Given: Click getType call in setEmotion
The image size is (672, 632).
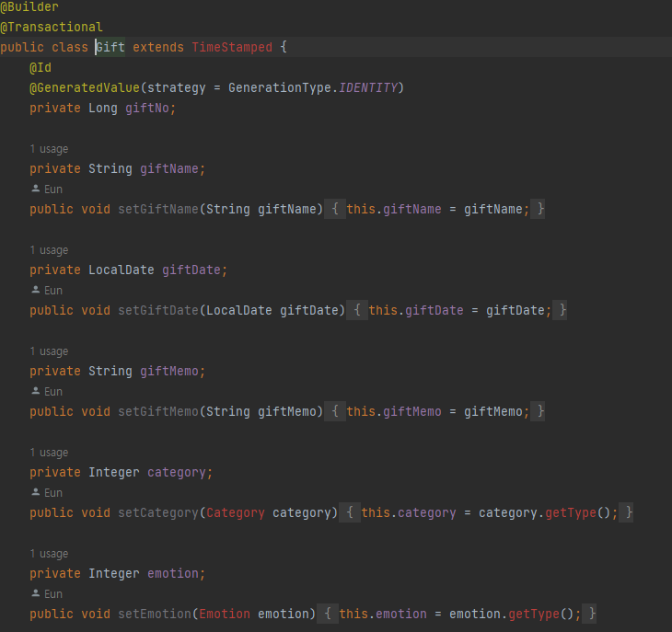Looking at the screenshot, I should tap(534, 614).
